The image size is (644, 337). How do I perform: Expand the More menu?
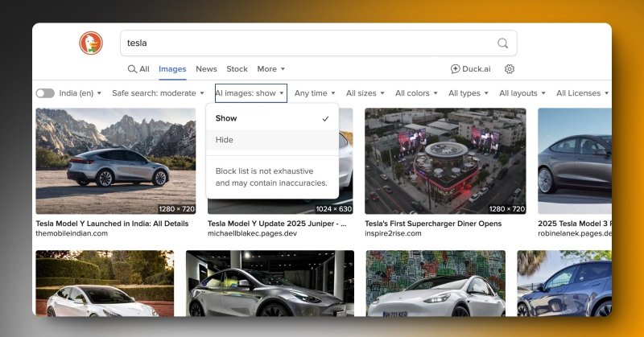click(x=271, y=69)
